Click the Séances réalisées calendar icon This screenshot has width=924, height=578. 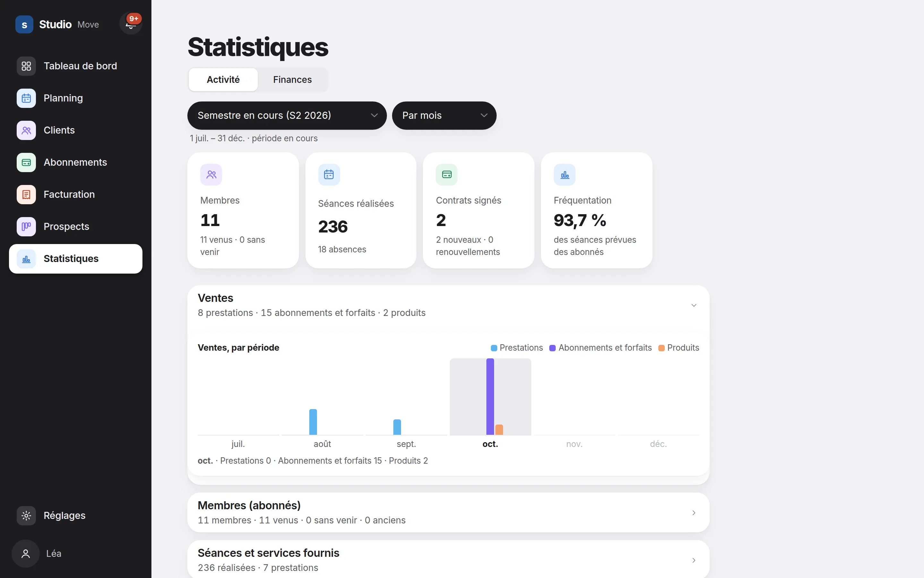pos(329,175)
